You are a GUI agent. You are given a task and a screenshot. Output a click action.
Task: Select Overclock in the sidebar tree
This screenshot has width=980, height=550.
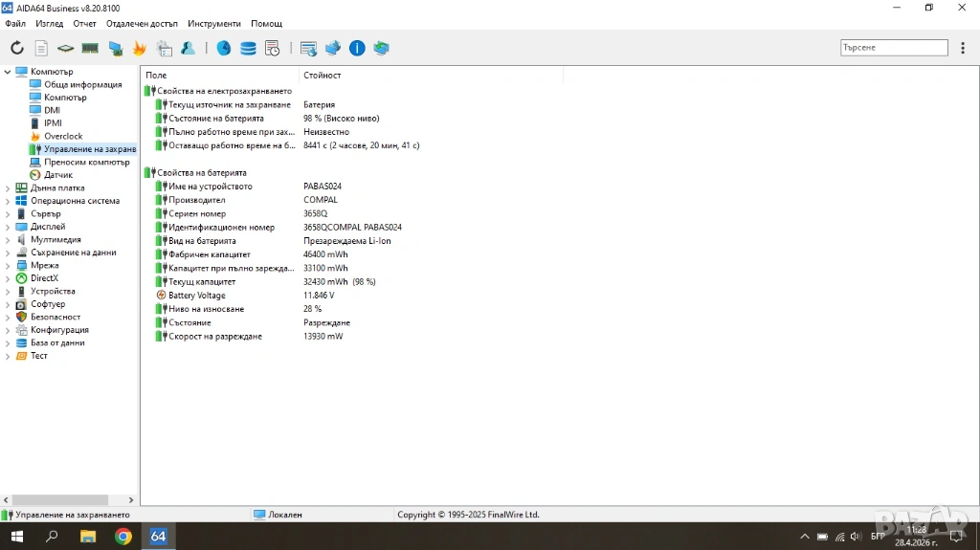(63, 136)
